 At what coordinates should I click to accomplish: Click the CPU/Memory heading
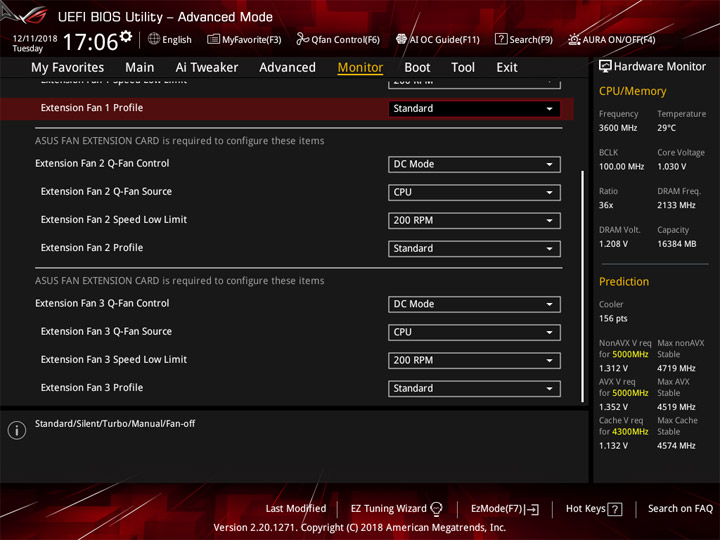(632, 91)
